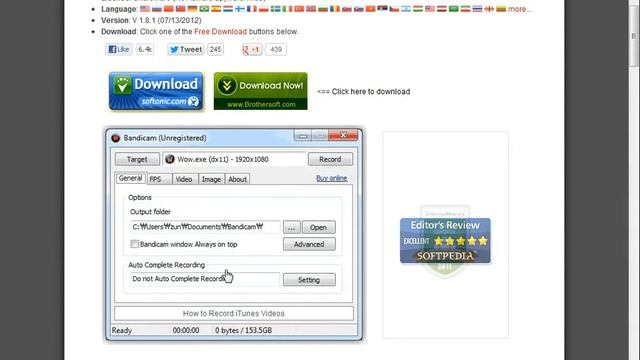The image size is (640, 360).
Task: Select the Brazil flag language
Action: point(204,9)
